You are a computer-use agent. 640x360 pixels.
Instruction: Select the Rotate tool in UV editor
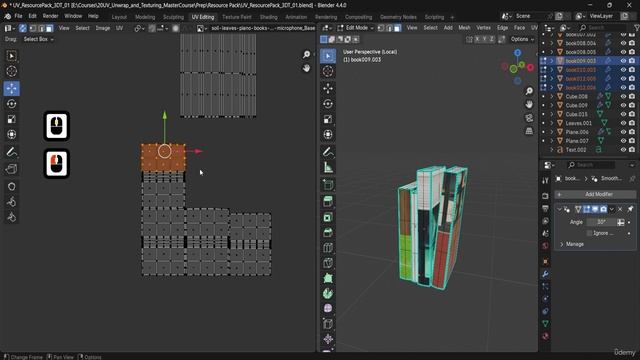(11, 104)
